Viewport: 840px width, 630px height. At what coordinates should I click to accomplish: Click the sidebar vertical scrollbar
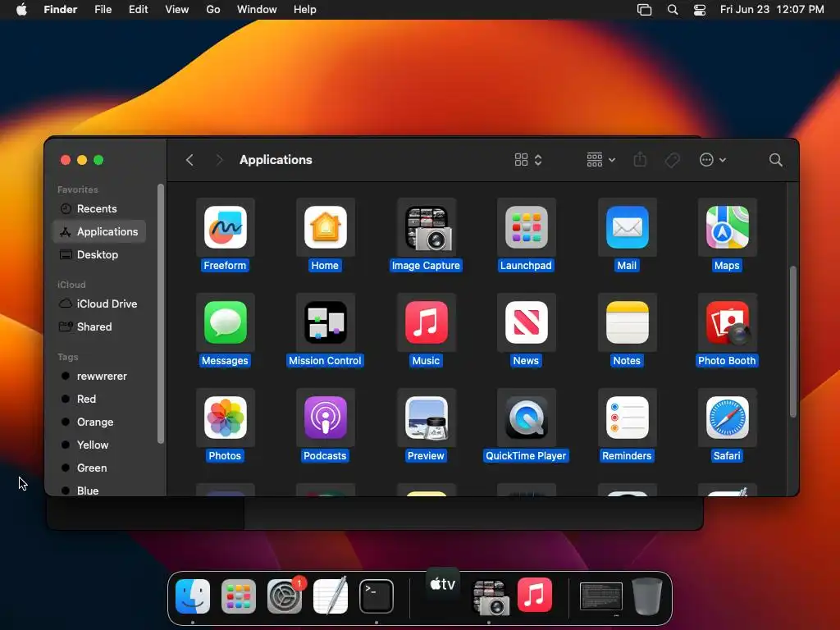point(161,314)
